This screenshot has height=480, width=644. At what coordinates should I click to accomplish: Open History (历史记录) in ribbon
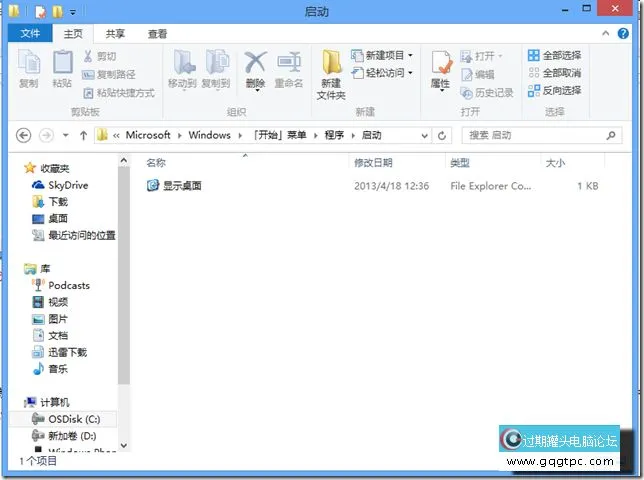pos(487,93)
